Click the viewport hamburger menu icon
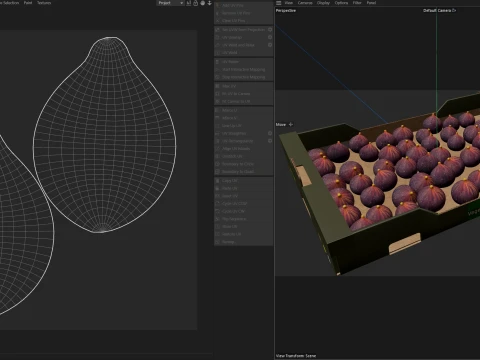This screenshot has height=360, width=480. point(279,3)
